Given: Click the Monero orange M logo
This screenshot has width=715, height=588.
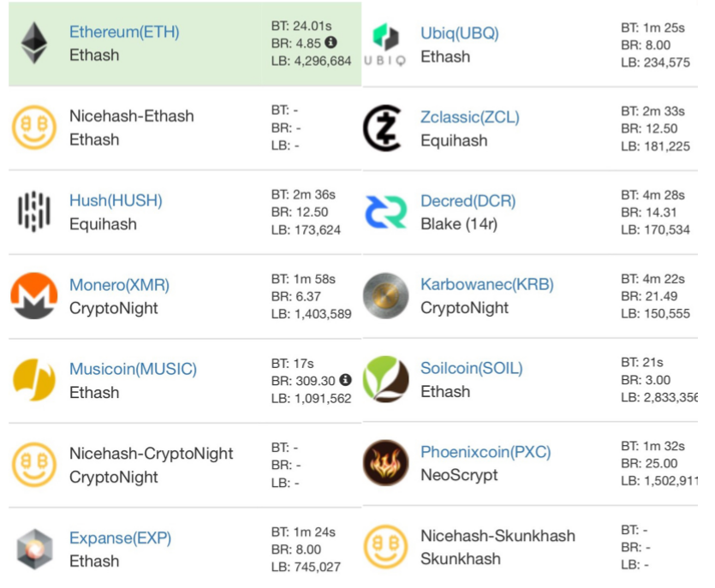Looking at the screenshot, I should point(34,296).
